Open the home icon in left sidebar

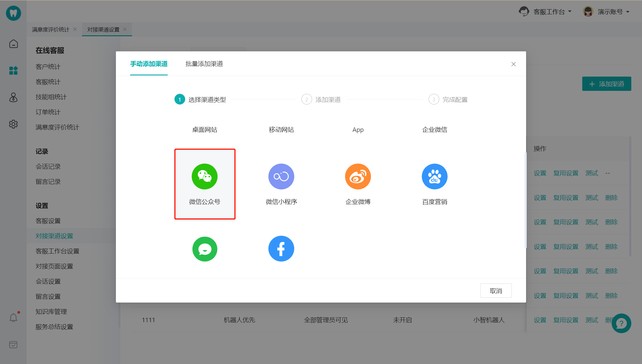point(13,44)
